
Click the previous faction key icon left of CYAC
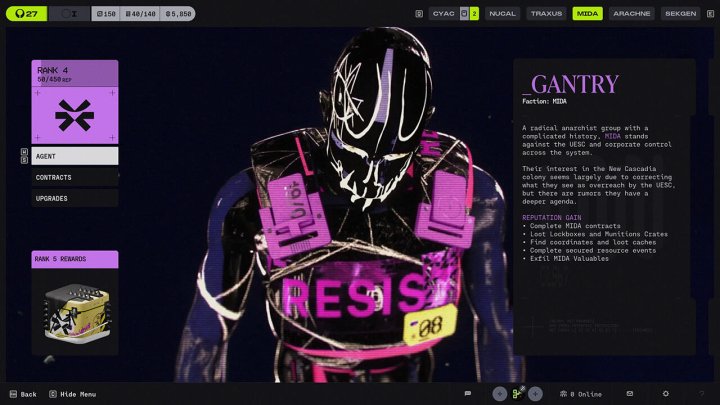click(x=419, y=14)
